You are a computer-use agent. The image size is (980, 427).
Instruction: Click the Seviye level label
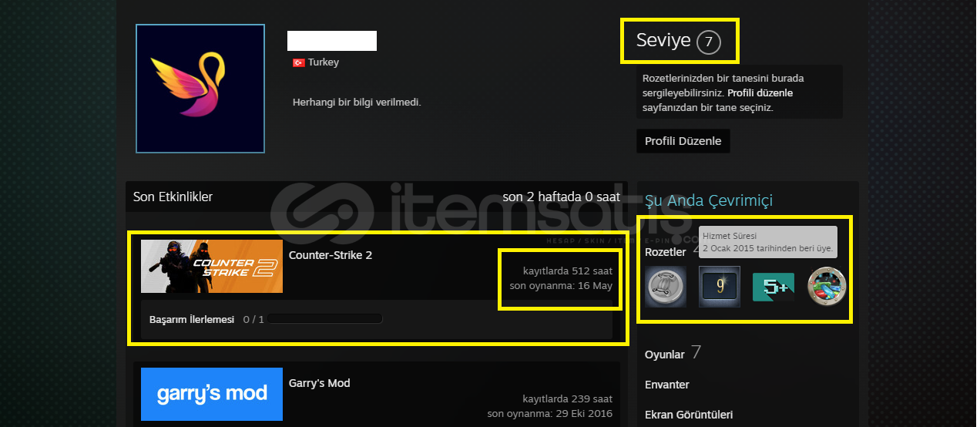click(x=663, y=41)
